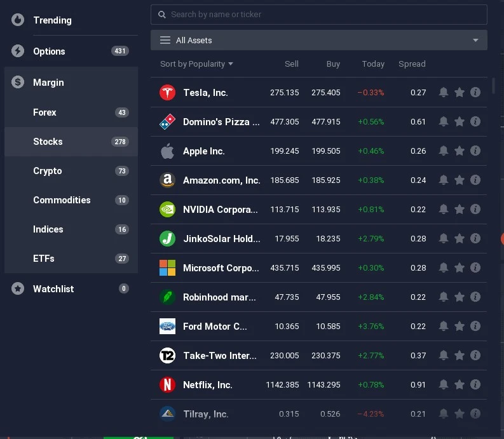Click the JinkoSolar logo icon
This screenshot has height=439, width=504.
(x=167, y=239)
